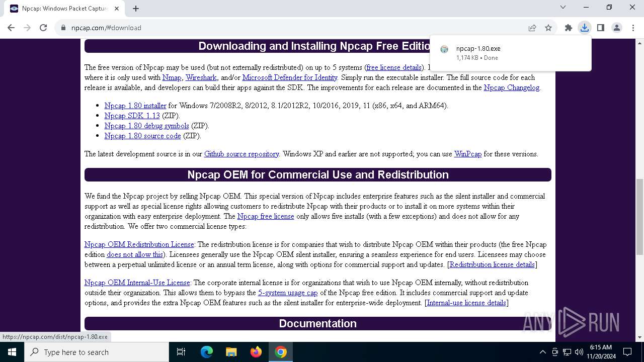
Task: Open Internal-use license details link
Action: (466, 303)
